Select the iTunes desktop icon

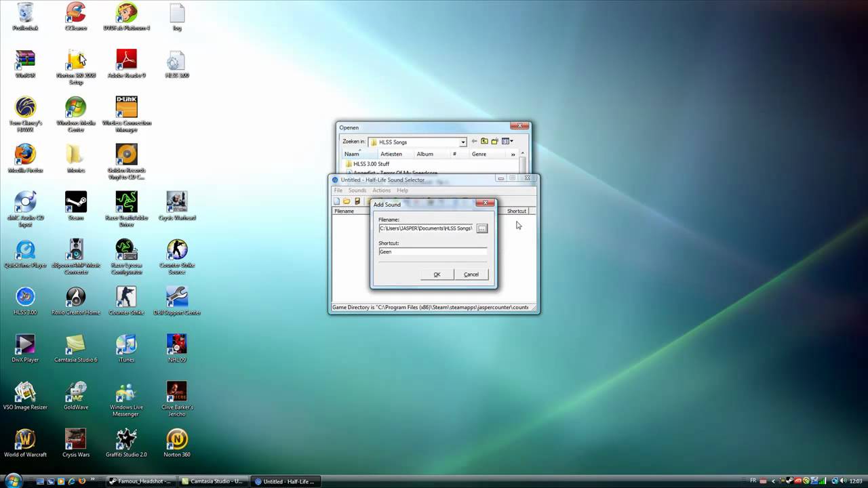pos(126,349)
